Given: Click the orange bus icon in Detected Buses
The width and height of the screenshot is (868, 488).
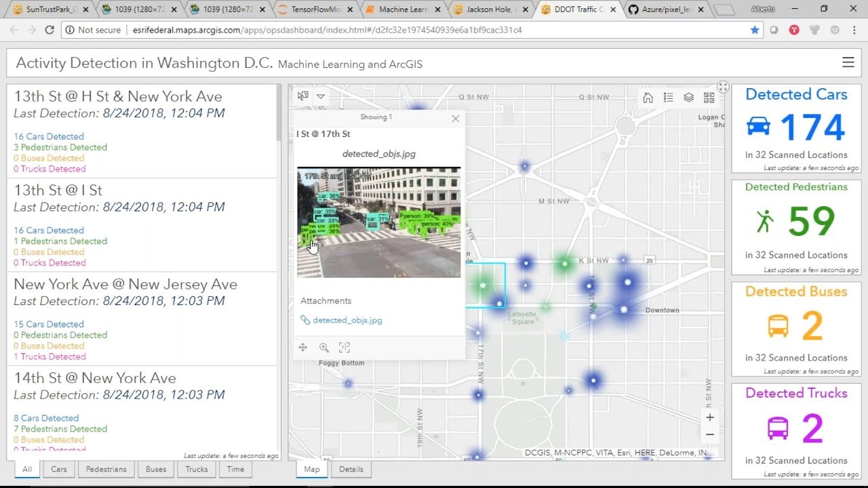Looking at the screenshot, I should [778, 325].
